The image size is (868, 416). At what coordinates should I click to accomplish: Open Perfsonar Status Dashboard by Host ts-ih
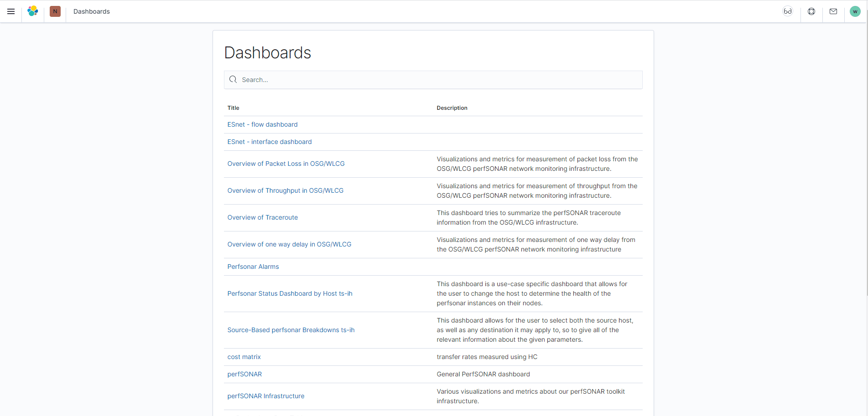[x=290, y=293]
